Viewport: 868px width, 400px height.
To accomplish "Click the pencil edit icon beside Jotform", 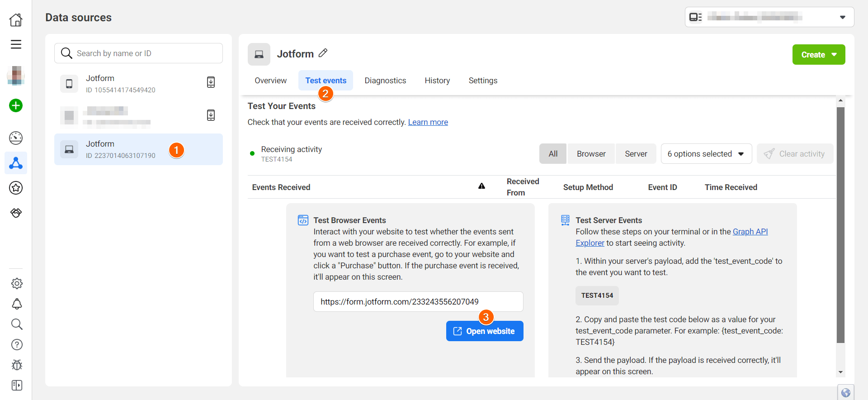I will pos(323,53).
